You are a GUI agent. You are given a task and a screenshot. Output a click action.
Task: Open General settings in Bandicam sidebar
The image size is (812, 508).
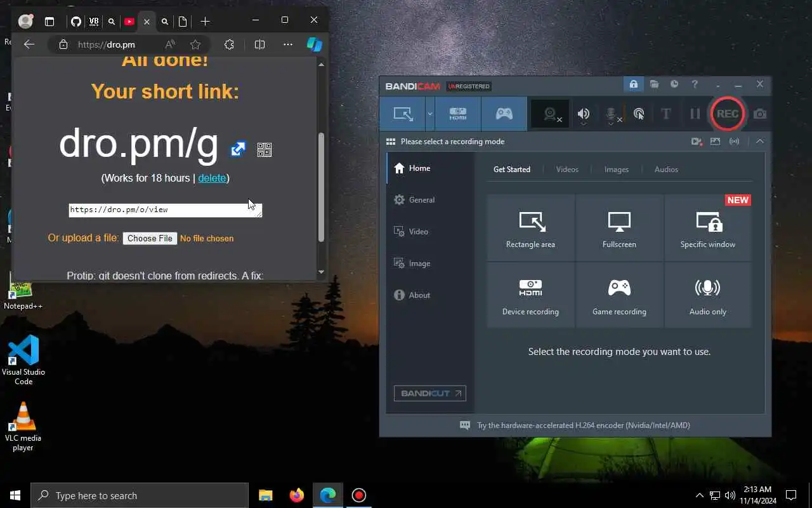tap(430, 200)
